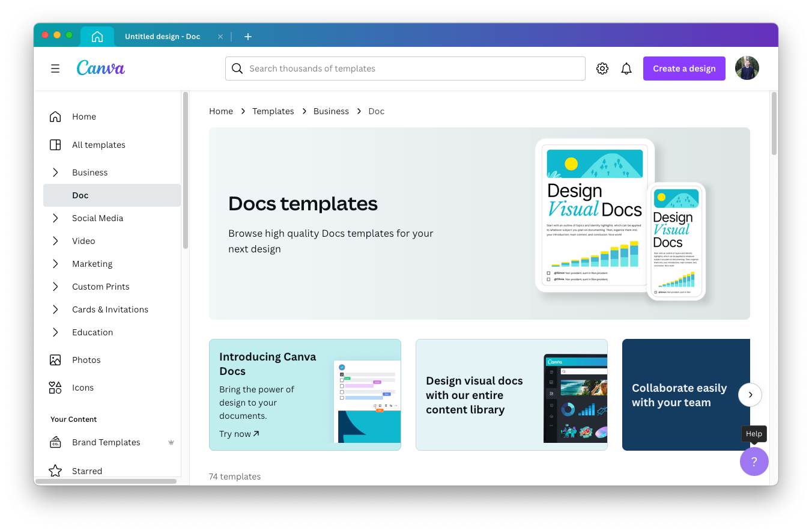Click the Photos image icon

(55, 360)
